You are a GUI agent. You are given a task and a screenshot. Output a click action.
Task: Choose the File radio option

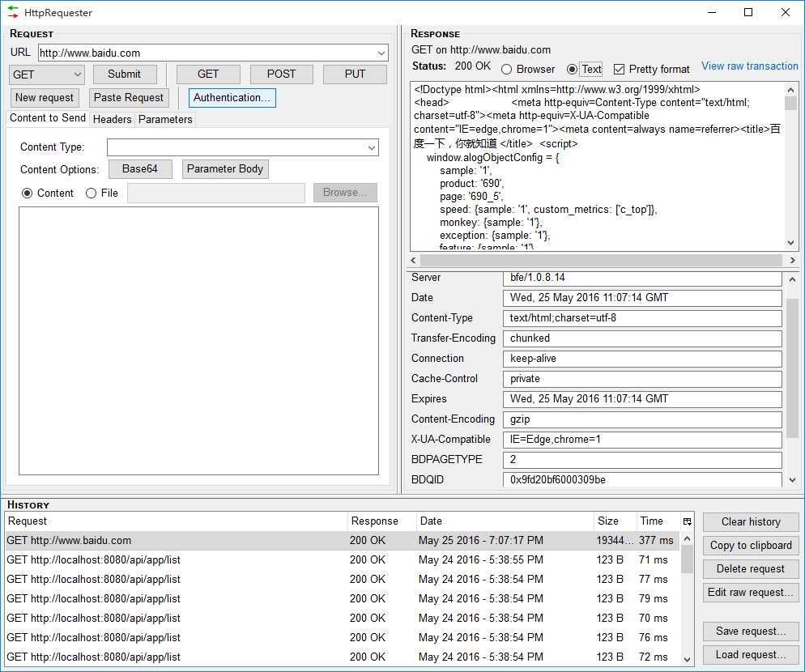(x=91, y=193)
